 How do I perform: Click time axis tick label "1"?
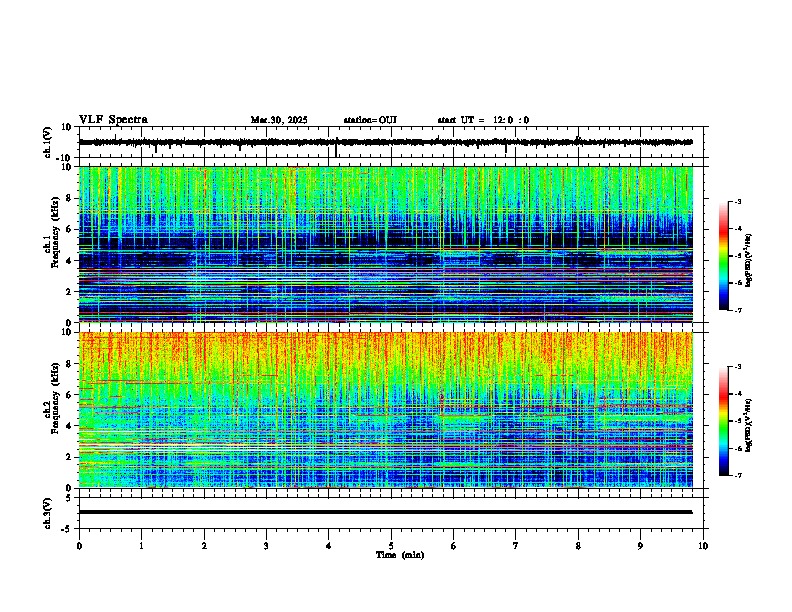coord(141,546)
